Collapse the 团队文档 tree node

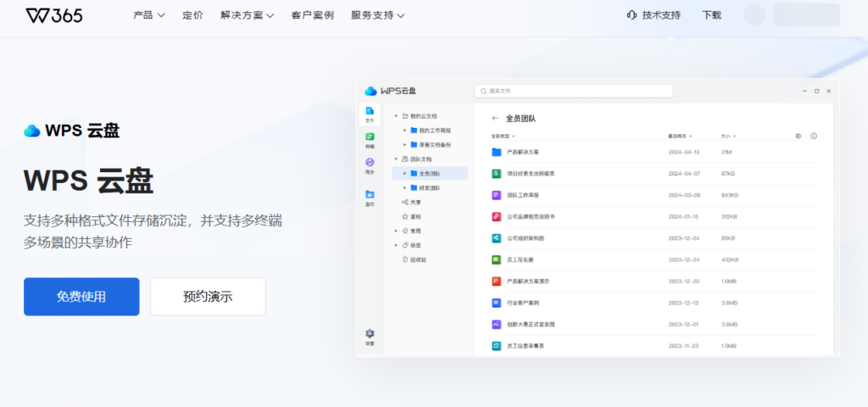click(x=396, y=159)
